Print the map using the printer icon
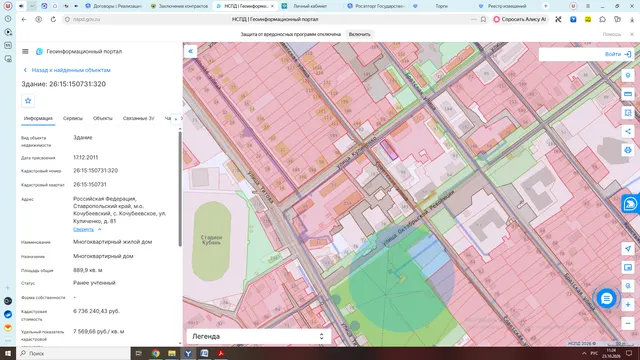Screen dimensions: 640x360 (628, 150)
